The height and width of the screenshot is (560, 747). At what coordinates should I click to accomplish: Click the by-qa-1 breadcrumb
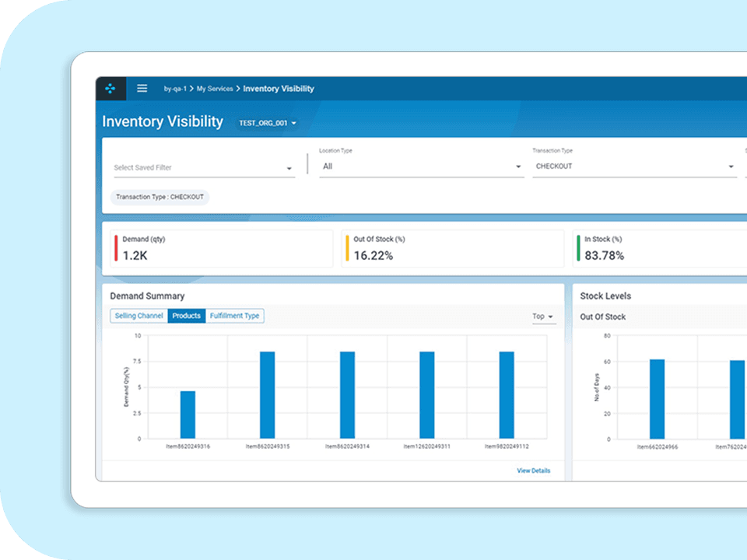(x=174, y=89)
